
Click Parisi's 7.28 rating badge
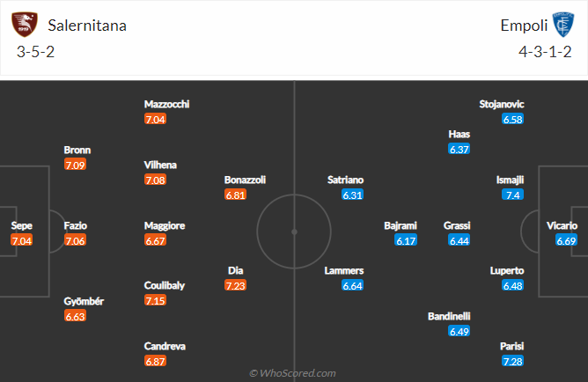coord(513,362)
